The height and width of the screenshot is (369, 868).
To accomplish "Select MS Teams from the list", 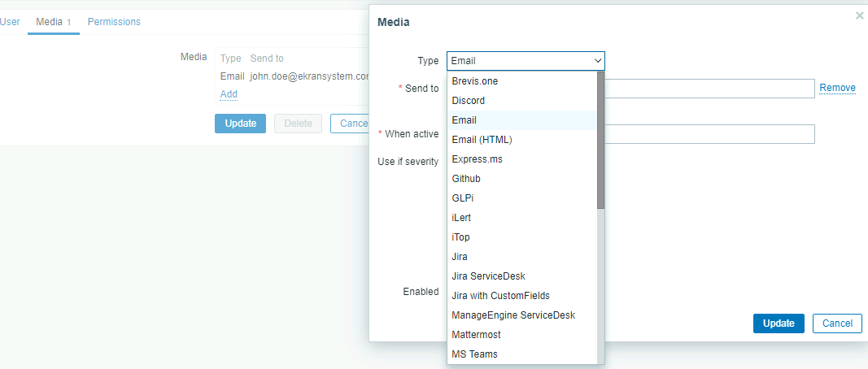I will click(x=475, y=354).
